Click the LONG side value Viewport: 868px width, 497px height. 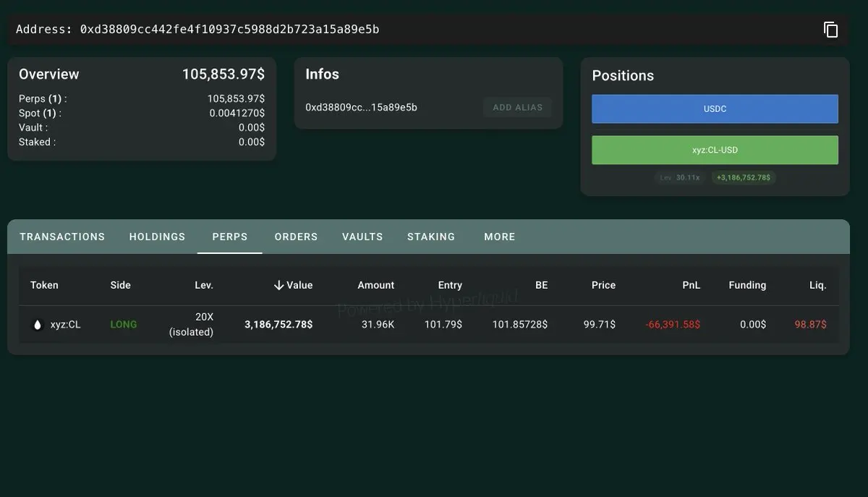tap(123, 325)
